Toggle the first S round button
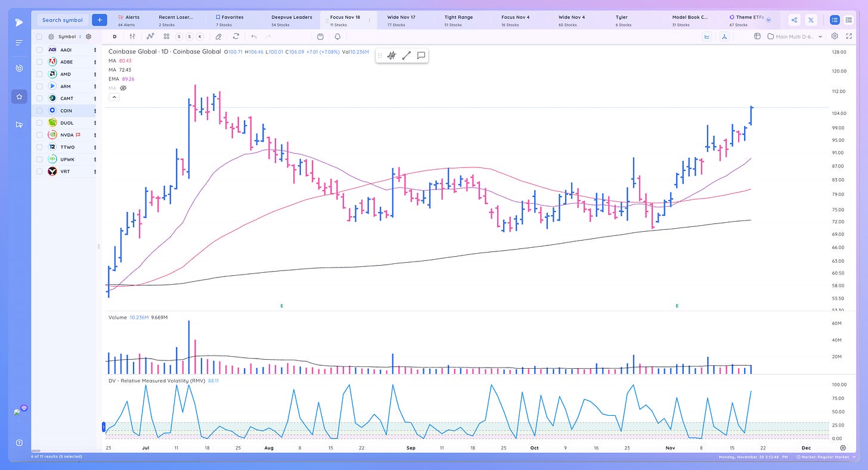Screen dimensions: 868x470 click(179, 36)
